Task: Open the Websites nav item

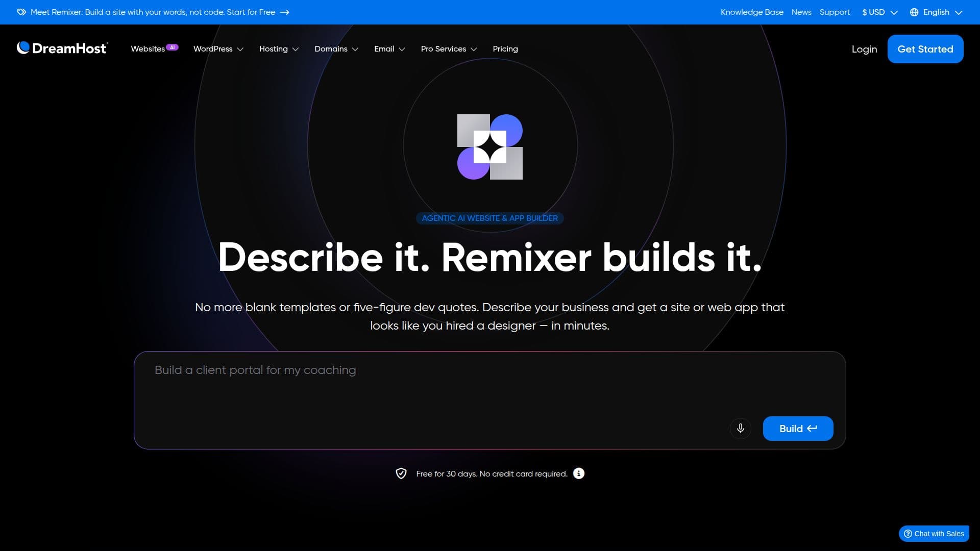Action: 148,49
